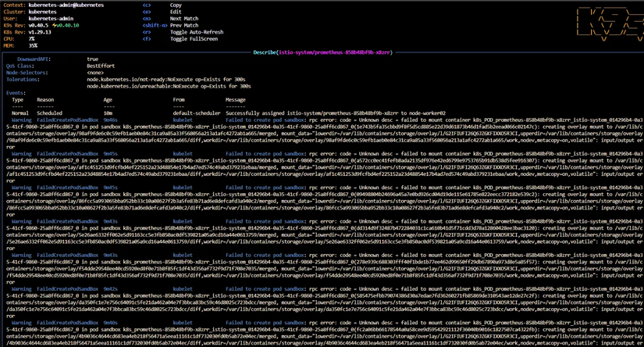The width and height of the screenshot is (644, 347).
Task: Click the QoS Class: label
Action: (x=20, y=66)
